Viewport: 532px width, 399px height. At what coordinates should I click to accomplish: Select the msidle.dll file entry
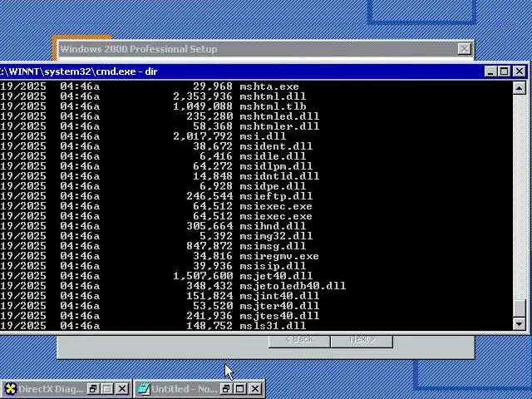[x=273, y=156]
